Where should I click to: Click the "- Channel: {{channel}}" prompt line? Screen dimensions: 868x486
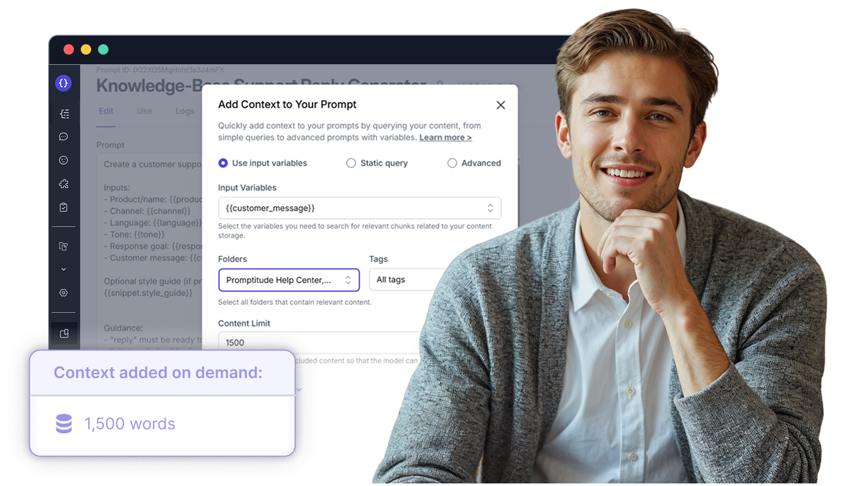point(147,211)
